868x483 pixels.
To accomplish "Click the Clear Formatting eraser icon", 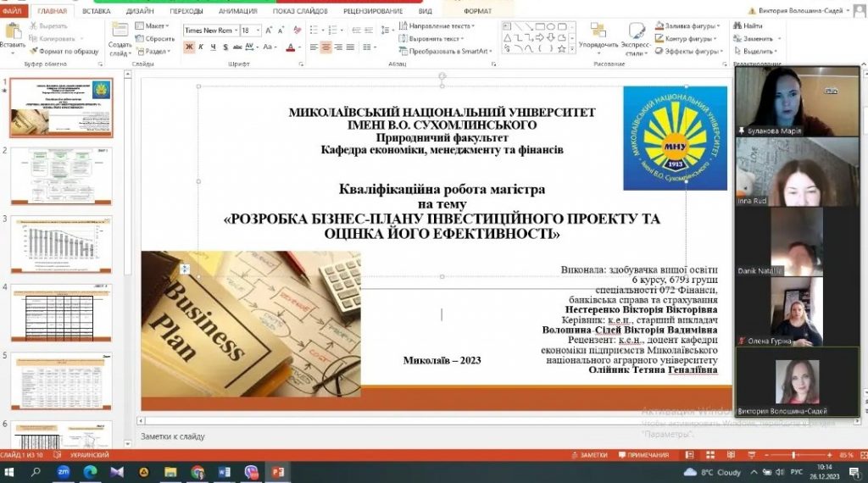I will click(x=296, y=30).
